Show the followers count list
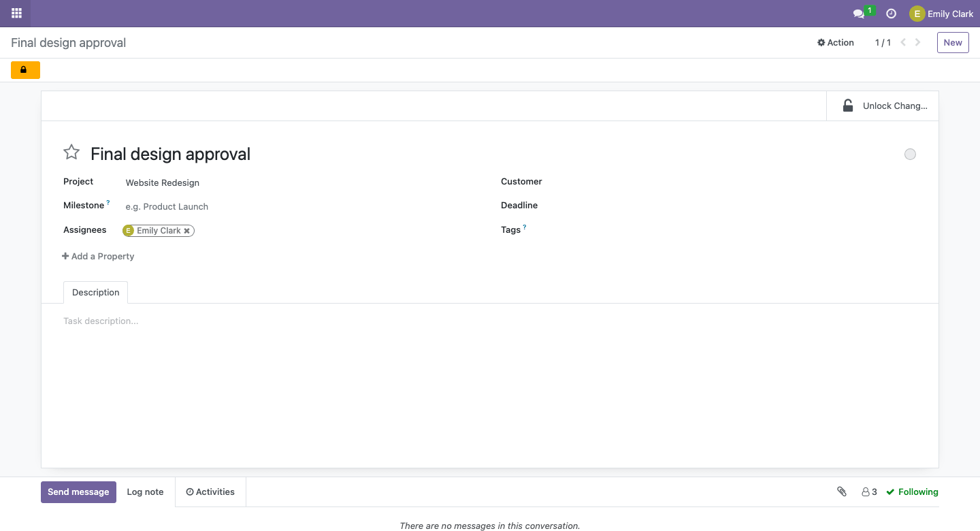The image size is (980, 531). point(869,492)
